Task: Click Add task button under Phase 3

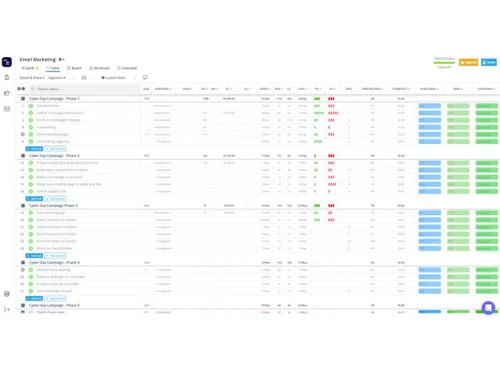Action: [34, 256]
